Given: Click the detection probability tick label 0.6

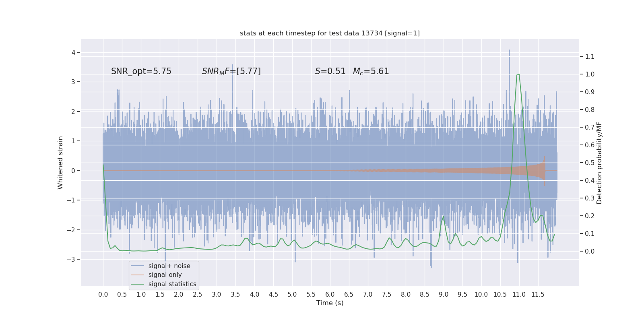Looking at the screenshot, I should point(590,145).
